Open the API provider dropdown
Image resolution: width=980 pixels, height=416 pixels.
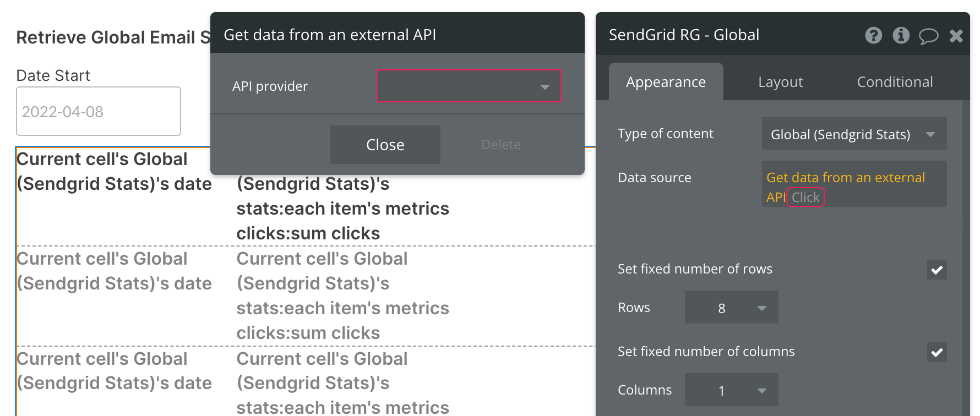(469, 86)
